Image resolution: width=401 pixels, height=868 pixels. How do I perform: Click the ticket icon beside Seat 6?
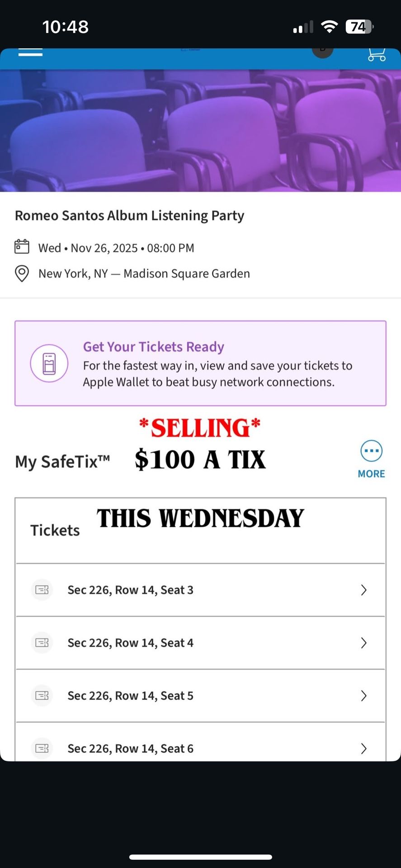click(42, 748)
